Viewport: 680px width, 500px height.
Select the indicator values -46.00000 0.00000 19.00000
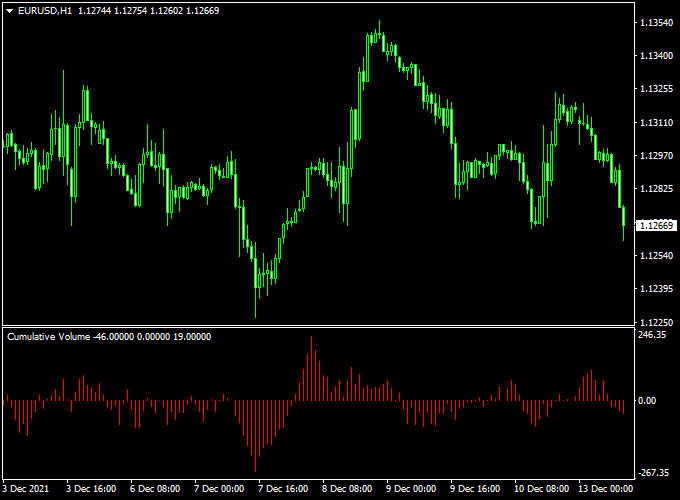pyautogui.click(x=152, y=337)
